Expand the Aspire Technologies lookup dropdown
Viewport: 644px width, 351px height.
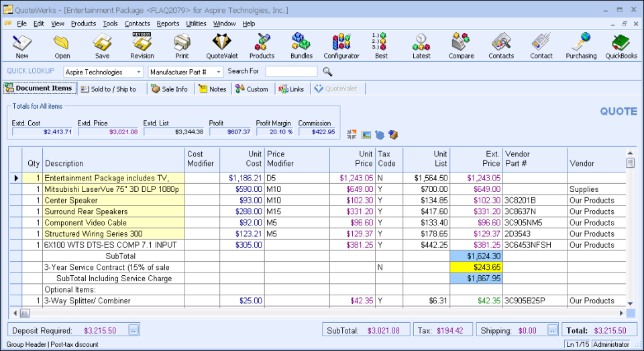coord(139,72)
